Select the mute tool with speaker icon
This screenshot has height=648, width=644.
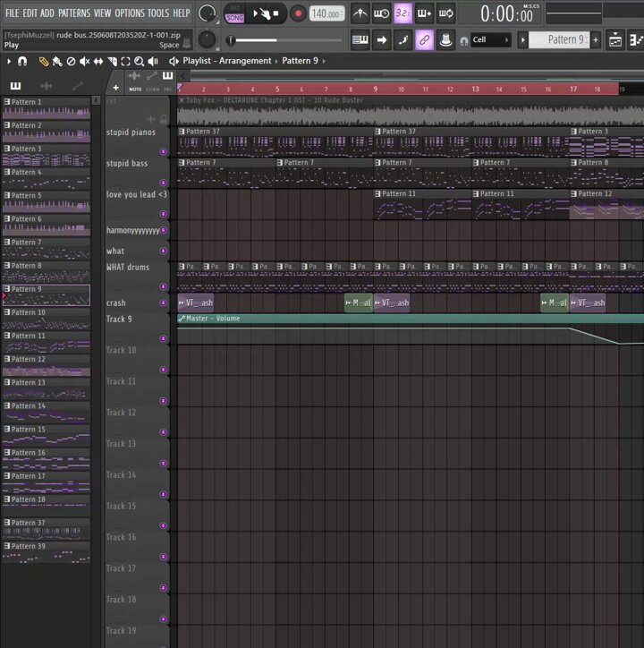[85, 62]
